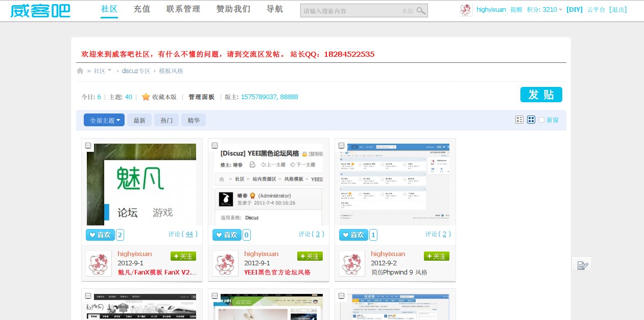Click the 发贴 post button

[541, 95]
